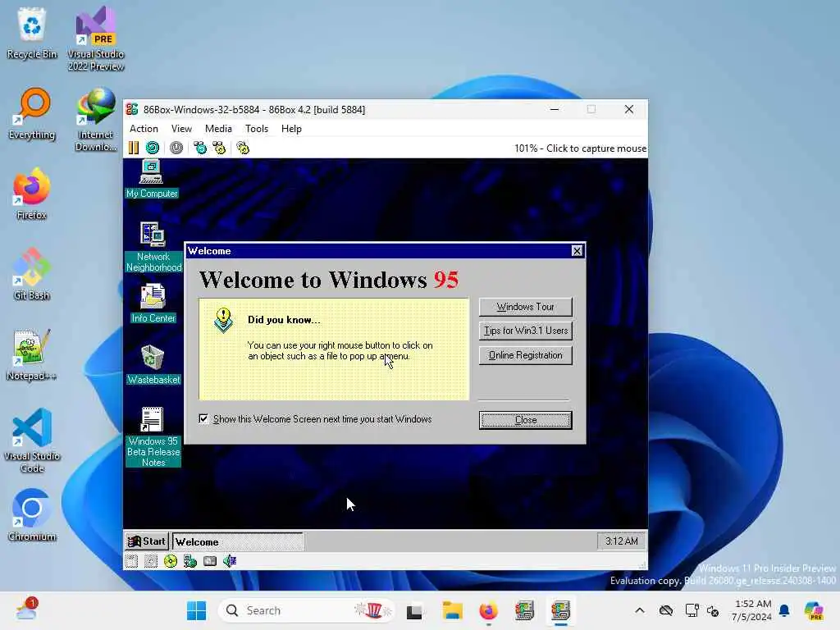Click Windows 11 taskbar Search box

(x=307, y=610)
